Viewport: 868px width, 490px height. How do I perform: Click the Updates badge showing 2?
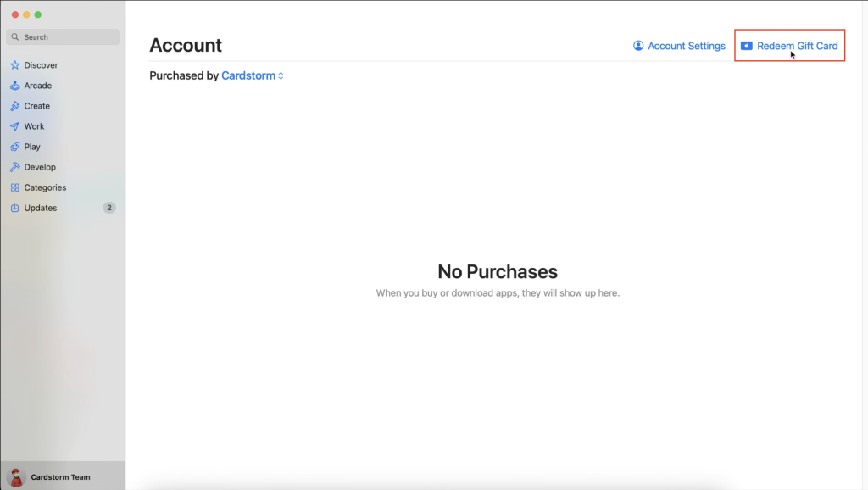point(109,208)
